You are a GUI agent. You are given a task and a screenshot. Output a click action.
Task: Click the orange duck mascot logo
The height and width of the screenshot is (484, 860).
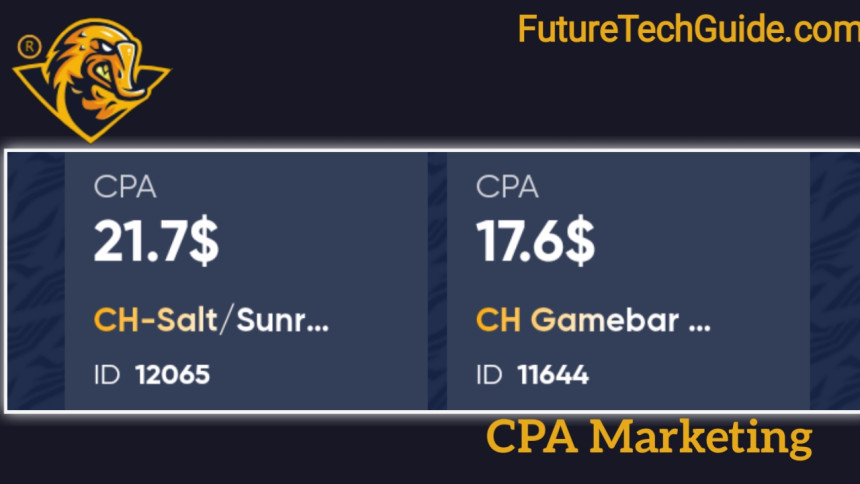(92, 80)
